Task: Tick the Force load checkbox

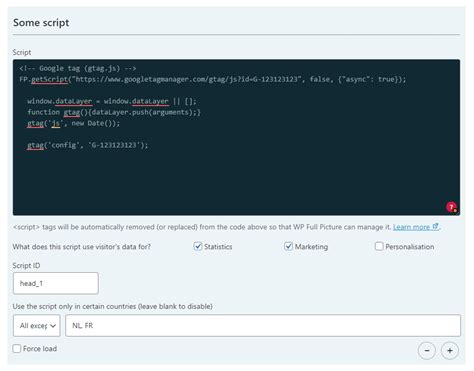Action: pos(17,349)
